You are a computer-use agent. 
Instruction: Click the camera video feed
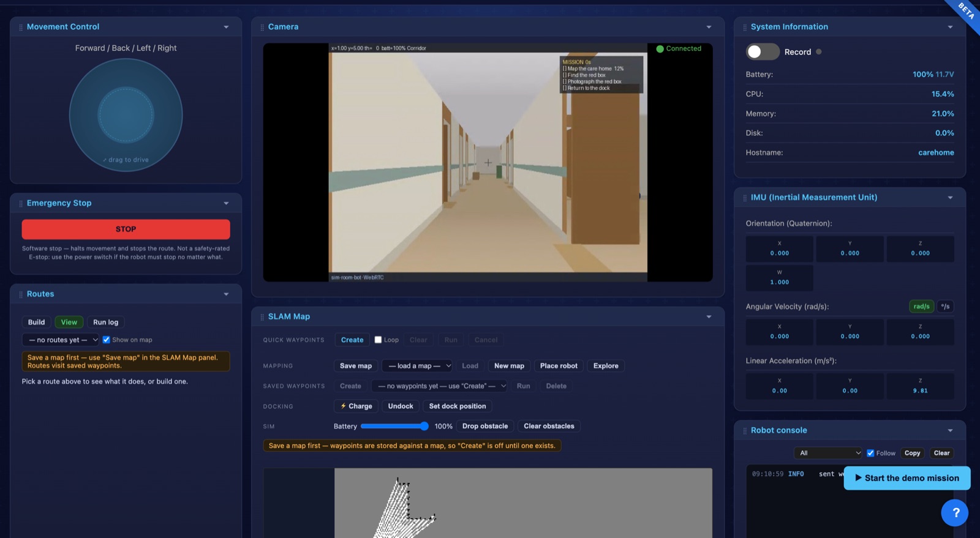tap(488, 162)
